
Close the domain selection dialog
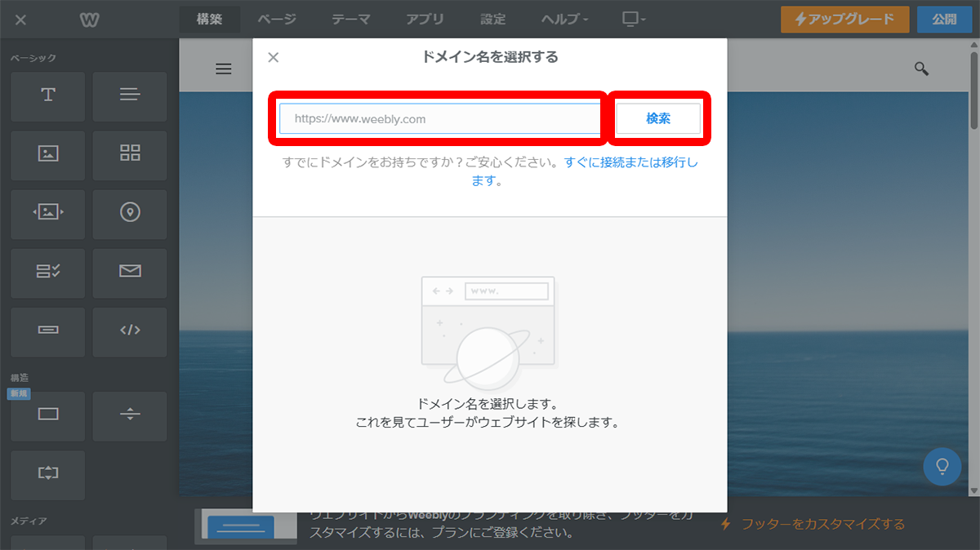[274, 57]
